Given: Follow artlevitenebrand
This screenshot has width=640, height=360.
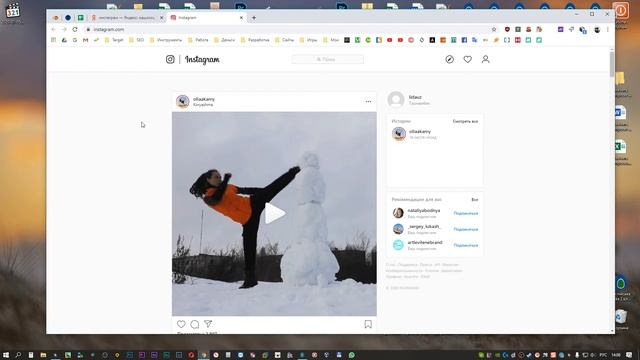Looking at the screenshot, I should point(466,245).
